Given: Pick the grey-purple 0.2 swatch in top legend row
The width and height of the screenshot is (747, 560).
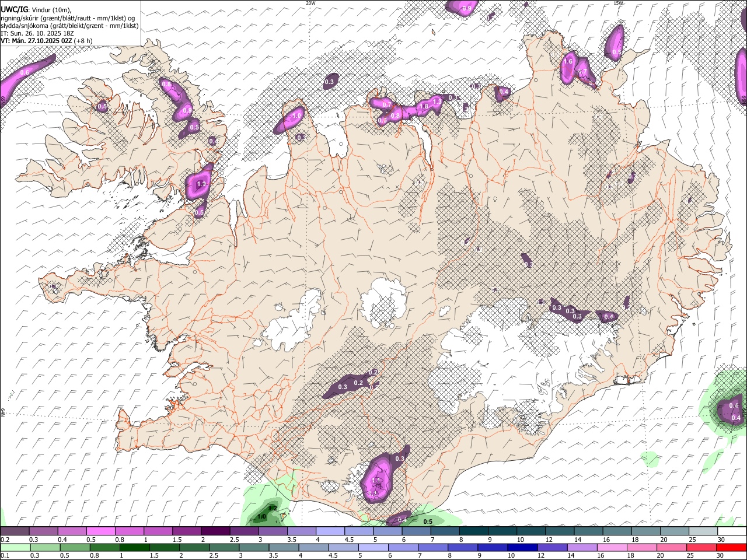Looking at the screenshot, I should (15, 531).
